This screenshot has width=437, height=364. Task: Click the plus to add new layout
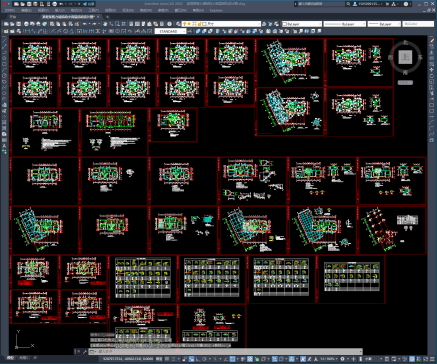35,358
